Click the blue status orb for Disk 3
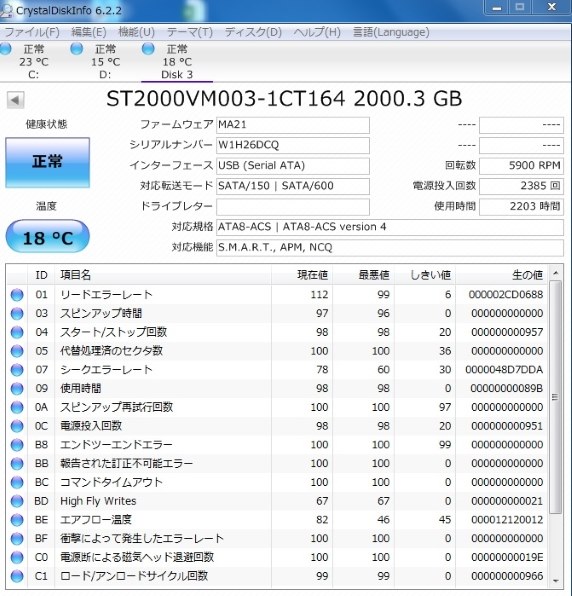Viewport: 572px width, 596px height. tap(148, 49)
